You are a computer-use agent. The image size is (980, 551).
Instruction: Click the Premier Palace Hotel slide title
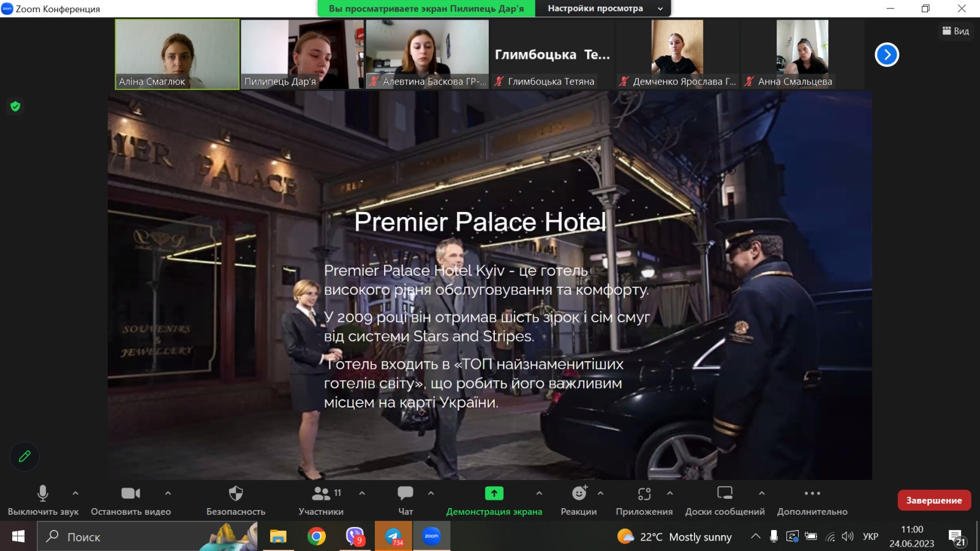point(480,222)
